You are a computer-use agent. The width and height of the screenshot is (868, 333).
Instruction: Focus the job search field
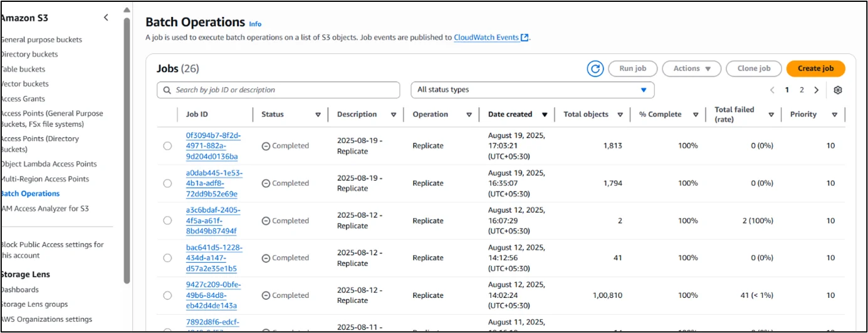pyautogui.click(x=278, y=90)
